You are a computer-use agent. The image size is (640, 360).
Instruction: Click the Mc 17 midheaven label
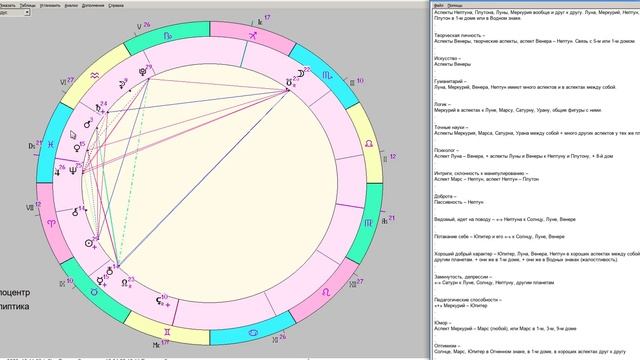(160, 344)
